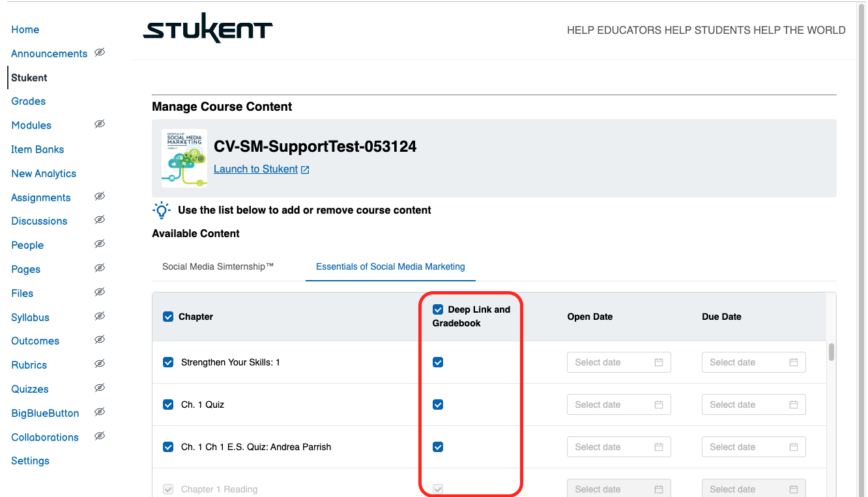Open Grades in course navigation
This screenshot has height=497, width=868.
click(28, 101)
